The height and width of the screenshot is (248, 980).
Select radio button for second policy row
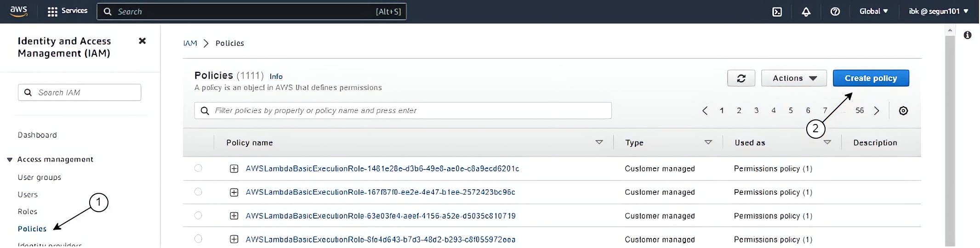tap(198, 192)
